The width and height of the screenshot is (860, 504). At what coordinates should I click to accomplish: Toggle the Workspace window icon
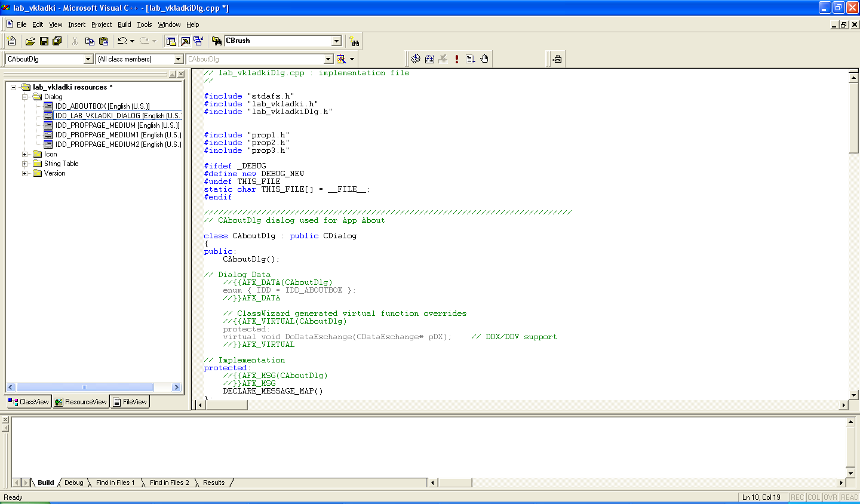(x=171, y=41)
